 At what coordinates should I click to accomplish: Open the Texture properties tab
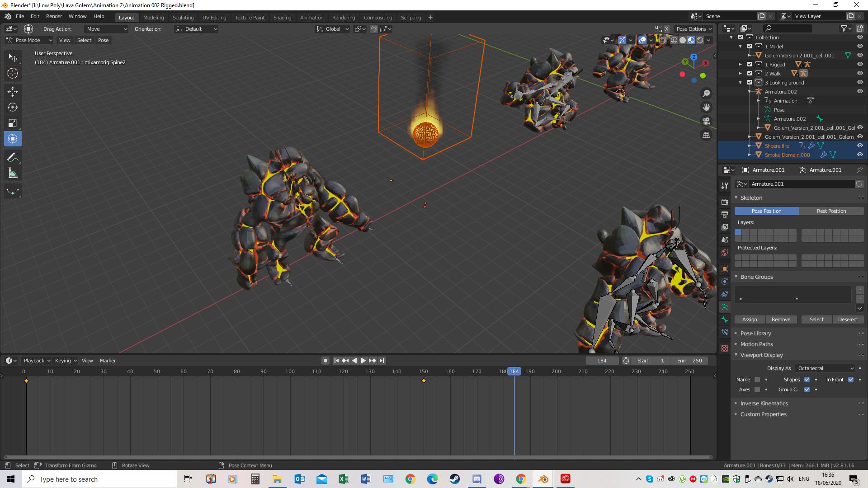click(x=725, y=348)
